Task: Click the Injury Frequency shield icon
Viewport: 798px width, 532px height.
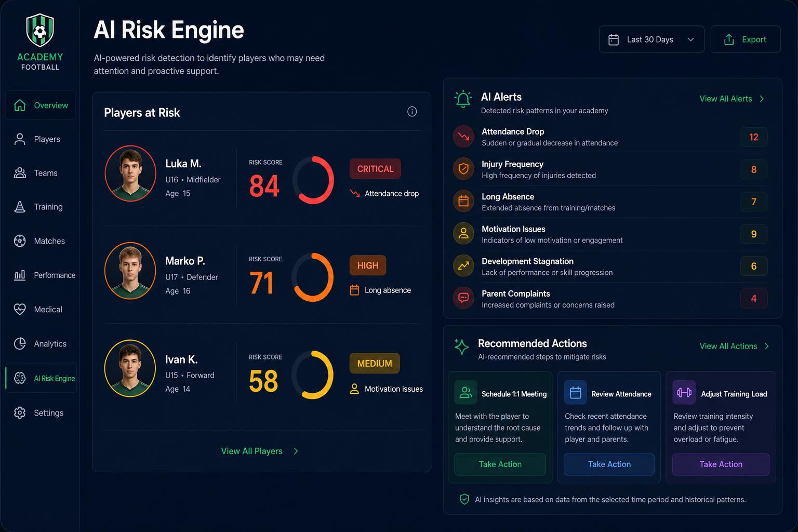Action: pyautogui.click(x=463, y=169)
